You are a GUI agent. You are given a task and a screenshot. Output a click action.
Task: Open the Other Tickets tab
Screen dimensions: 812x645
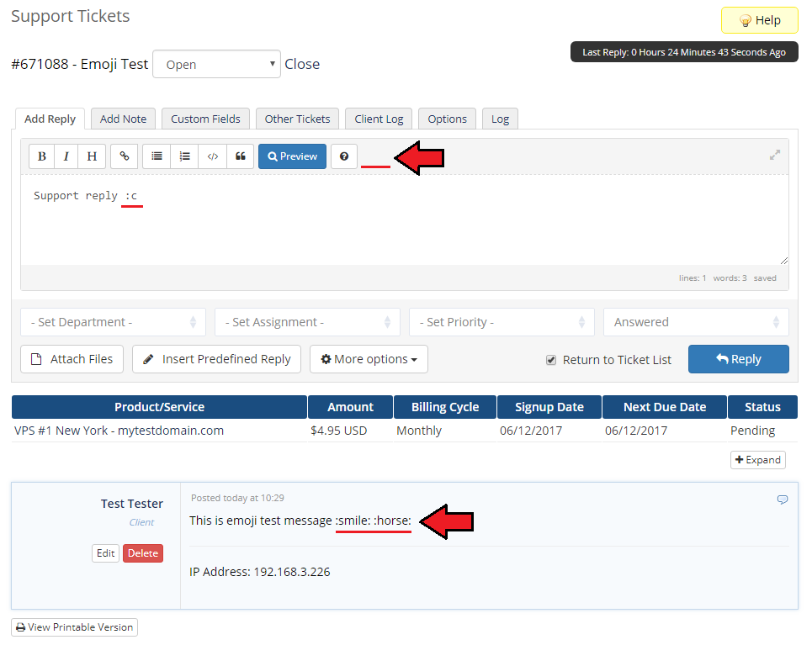[297, 119]
